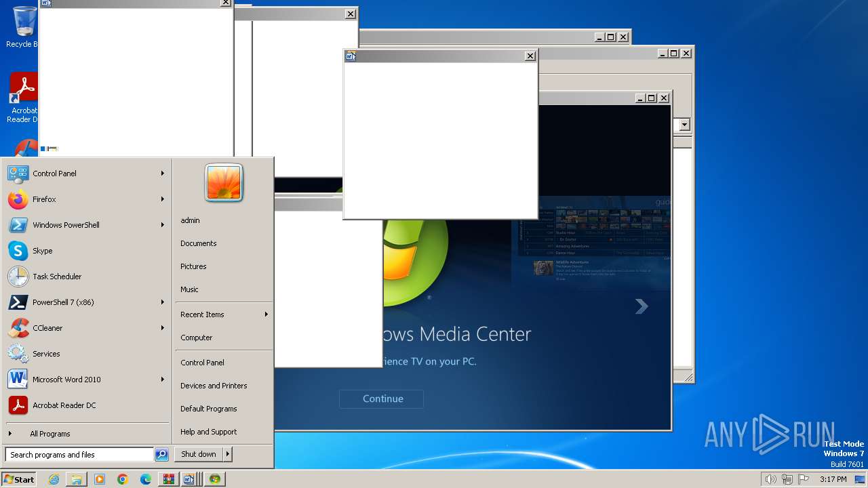Expand Microsoft Word 2010 jump list arrow
This screenshot has height=488, width=868.
tap(163, 380)
